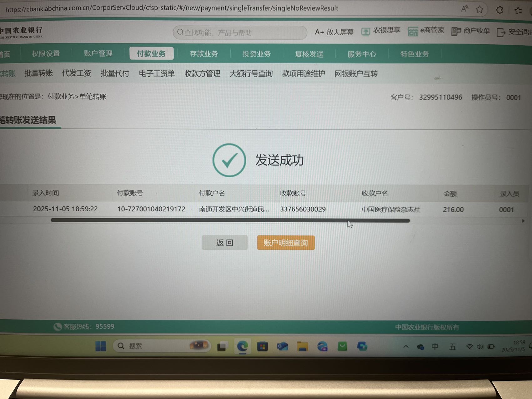
Task: Open File Explorer from taskbar
Action: (302, 346)
